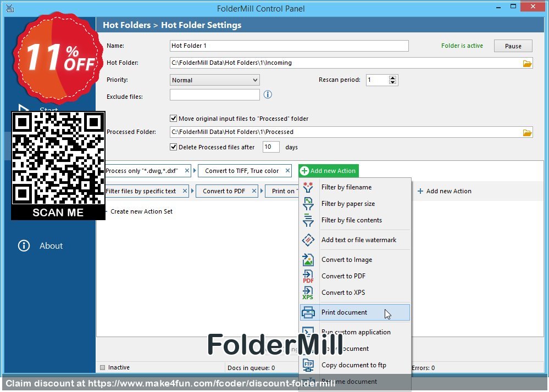Select Copy document to ftp menu entry
Screen dimensions: 549x392
point(355,365)
